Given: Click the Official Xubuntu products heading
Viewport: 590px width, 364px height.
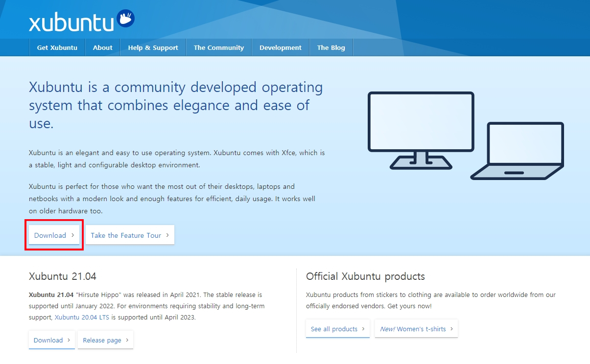Looking at the screenshot, I should (x=365, y=276).
